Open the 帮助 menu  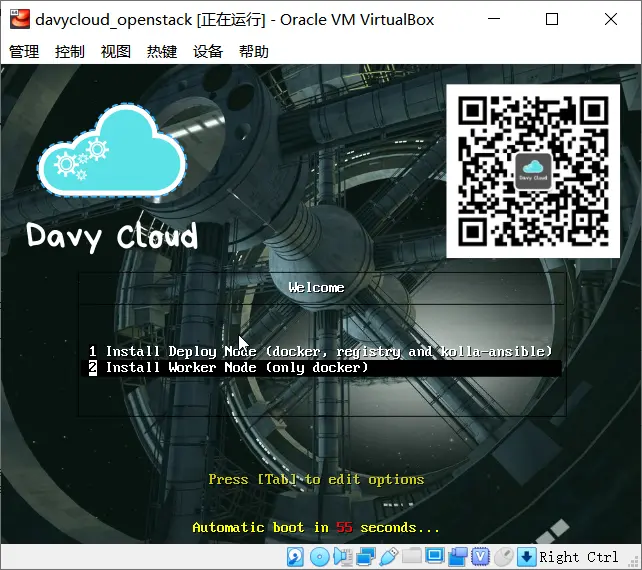pyautogui.click(x=254, y=52)
